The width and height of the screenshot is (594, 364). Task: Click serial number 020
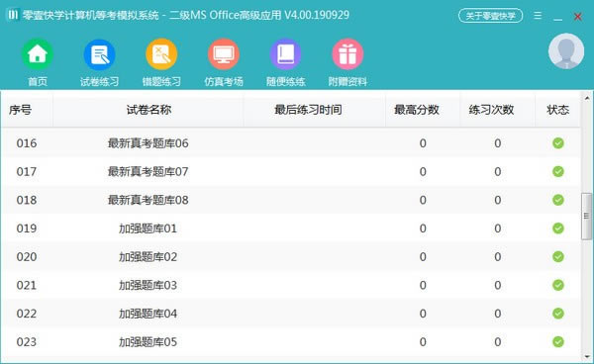(x=27, y=257)
